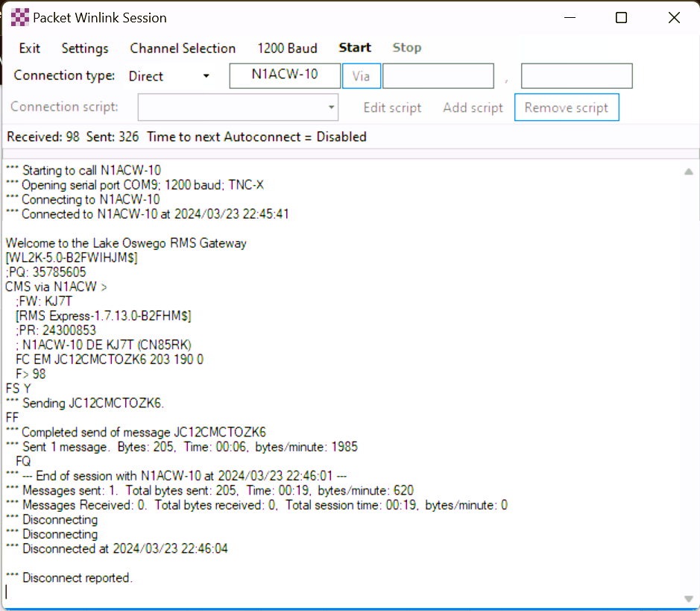This screenshot has height=611, width=700.
Task: Stop the packet session
Action: tap(407, 48)
